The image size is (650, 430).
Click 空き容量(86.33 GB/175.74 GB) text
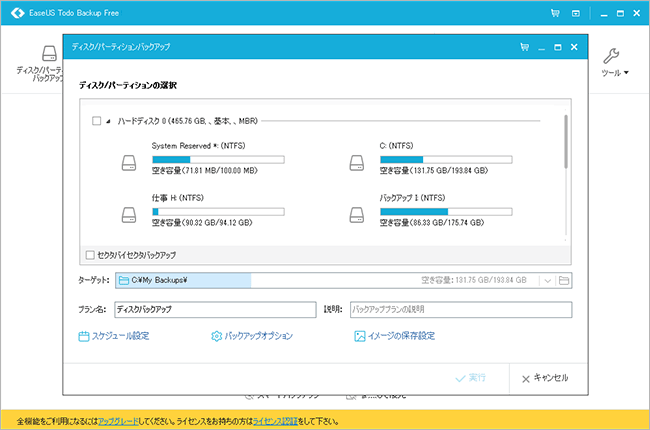click(x=432, y=223)
